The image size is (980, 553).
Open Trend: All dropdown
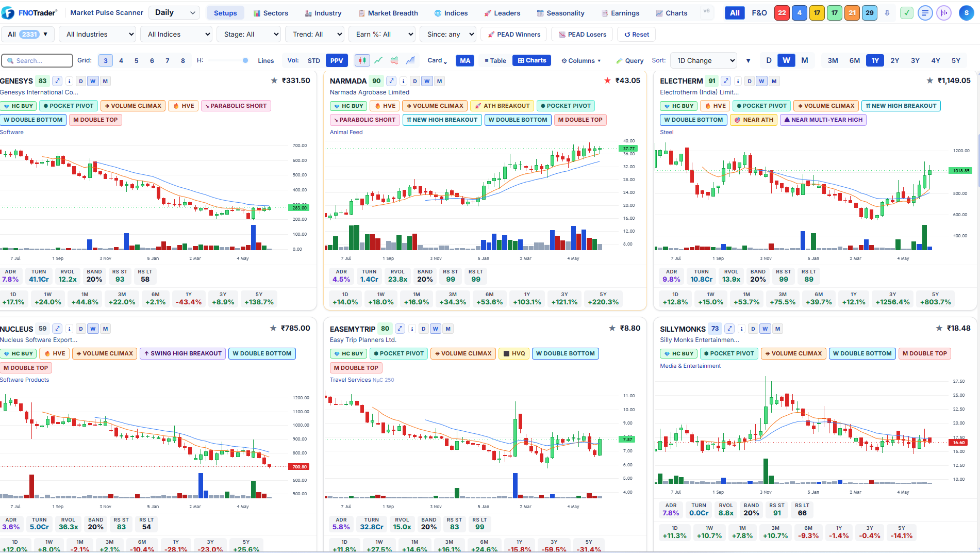tap(314, 35)
